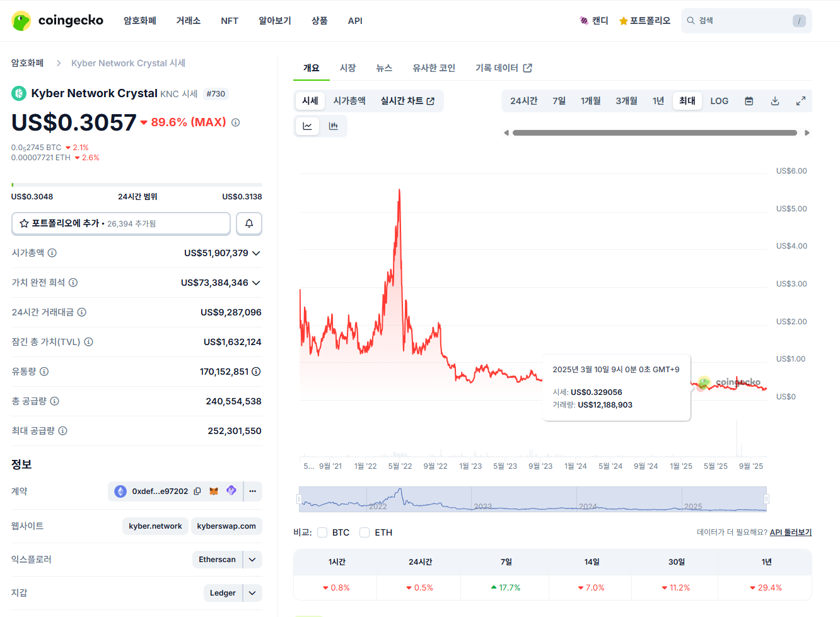840x617 pixels.
Task: Open more contract options ellipsis
Action: click(x=253, y=491)
